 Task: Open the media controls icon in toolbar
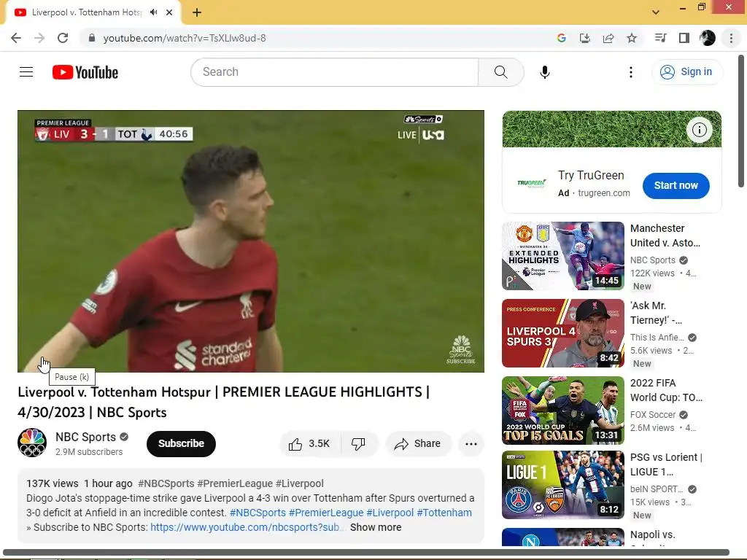pyautogui.click(x=660, y=38)
